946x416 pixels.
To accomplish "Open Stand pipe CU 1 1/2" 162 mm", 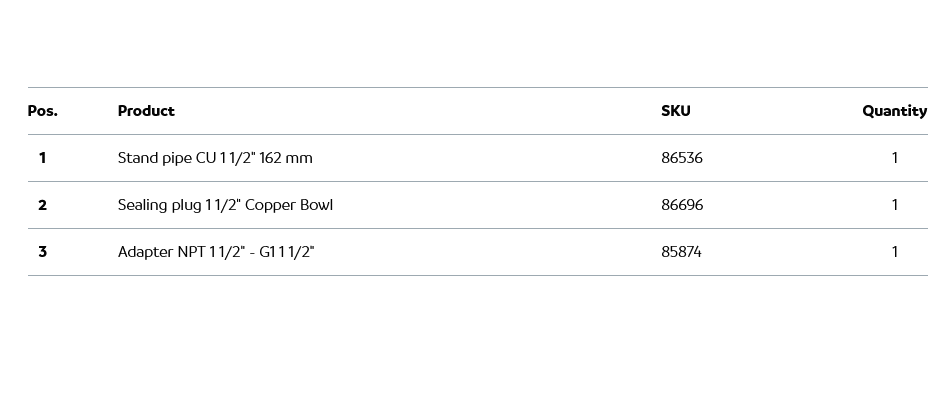I will (x=215, y=158).
